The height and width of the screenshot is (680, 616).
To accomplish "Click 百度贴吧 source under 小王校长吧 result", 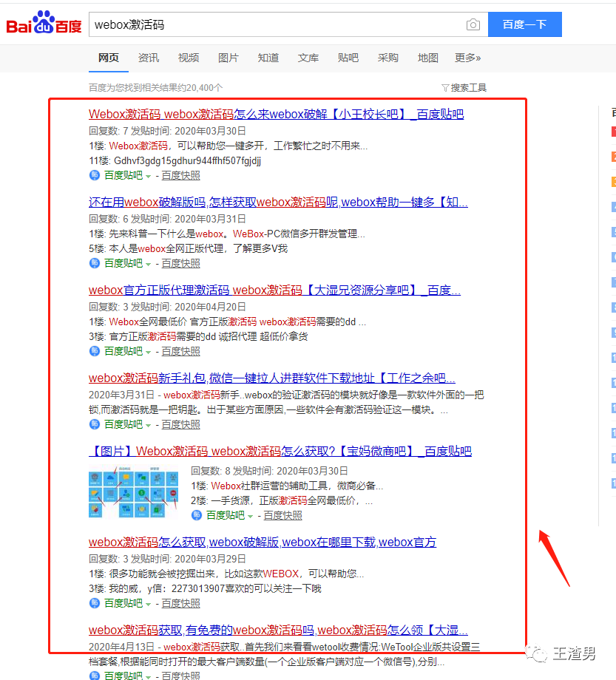I will coord(123,175).
